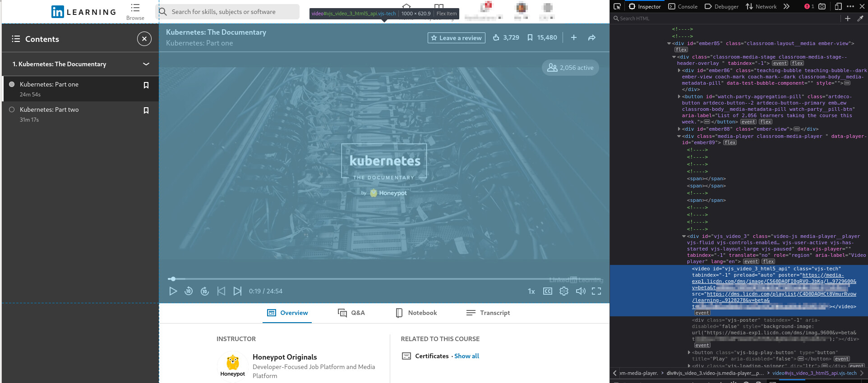868x383 pixels.
Task: Mute the video volume
Action: tap(581, 291)
